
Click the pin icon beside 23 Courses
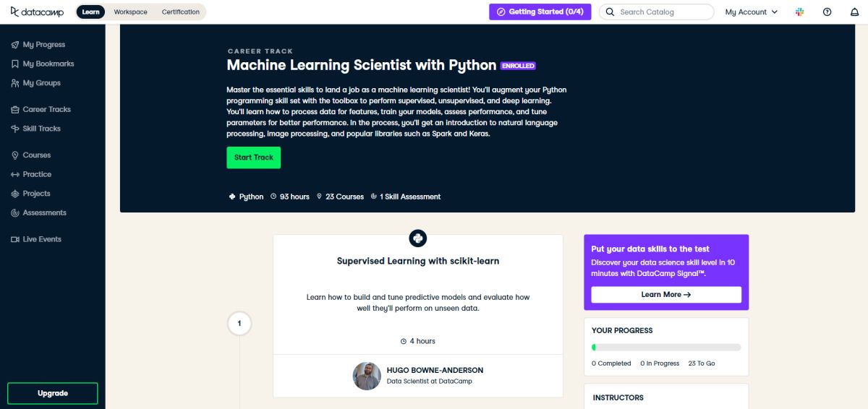(x=319, y=197)
